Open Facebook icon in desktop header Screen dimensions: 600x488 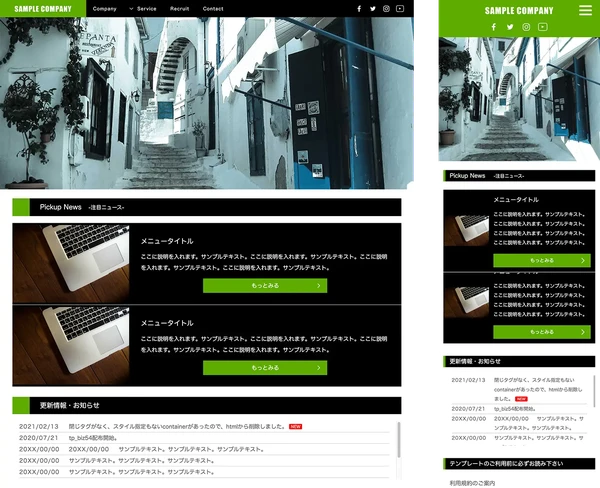(359, 9)
